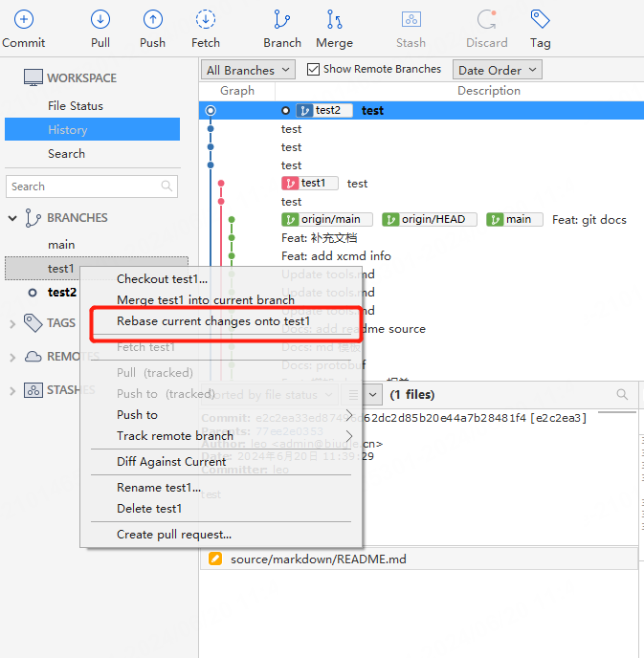Select the source/markdown/README.md file

coord(318,559)
